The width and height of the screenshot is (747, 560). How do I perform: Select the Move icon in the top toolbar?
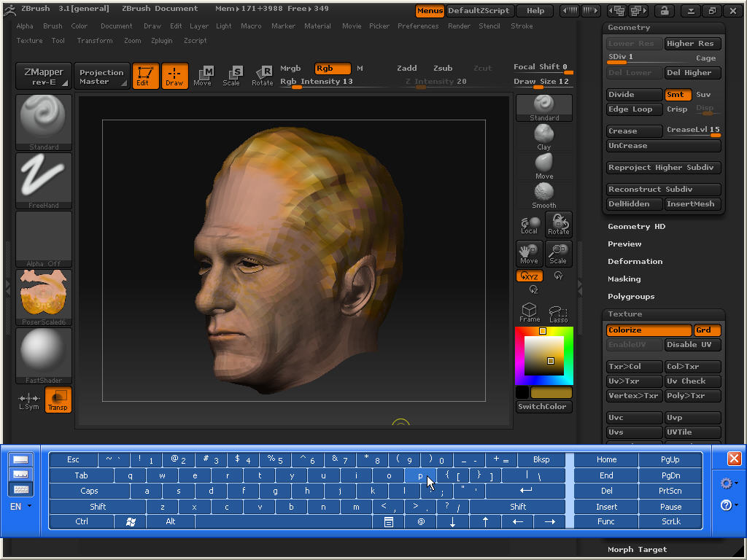pos(203,75)
